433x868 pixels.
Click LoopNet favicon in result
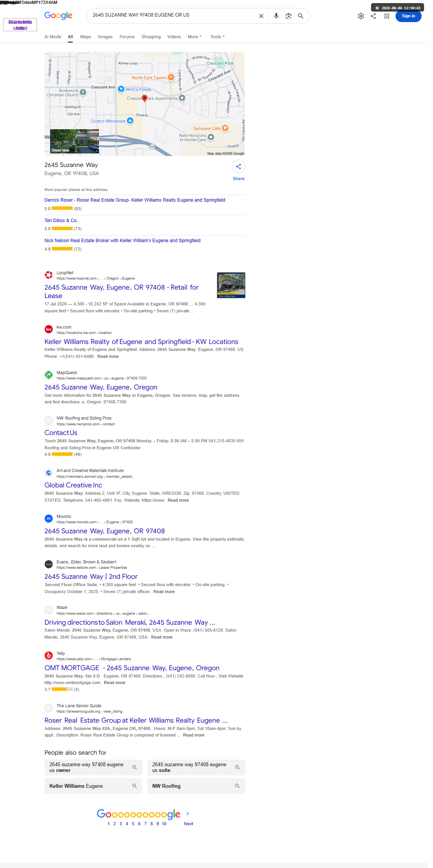[x=49, y=275]
